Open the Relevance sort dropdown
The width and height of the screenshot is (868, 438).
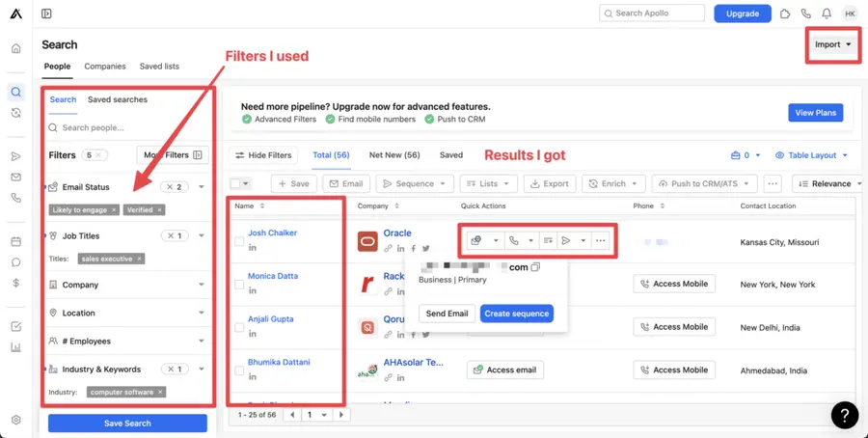827,184
